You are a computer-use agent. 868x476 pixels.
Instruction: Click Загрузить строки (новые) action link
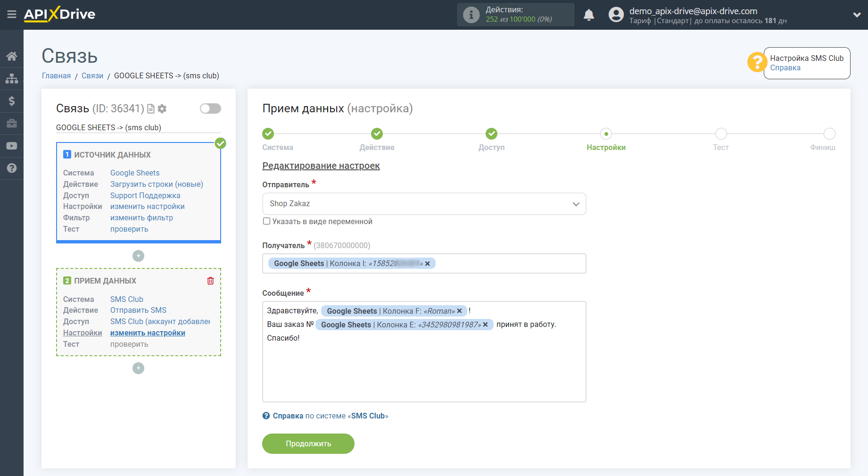(157, 184)
